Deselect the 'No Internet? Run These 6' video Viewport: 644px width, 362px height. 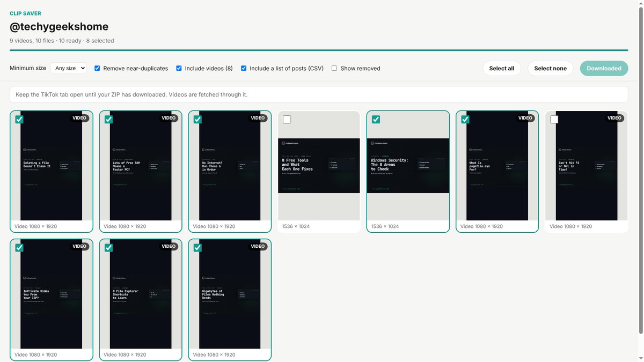click(197, 120)
